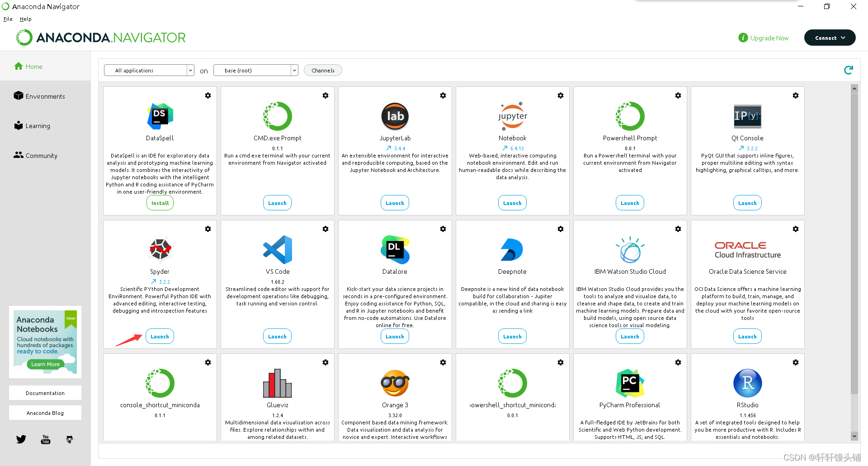Image resolution: width=868 pixels, height=466 pixels.
Task: Click the vertical scrollbar thumb in applications list
Action: tap(854, 243)
